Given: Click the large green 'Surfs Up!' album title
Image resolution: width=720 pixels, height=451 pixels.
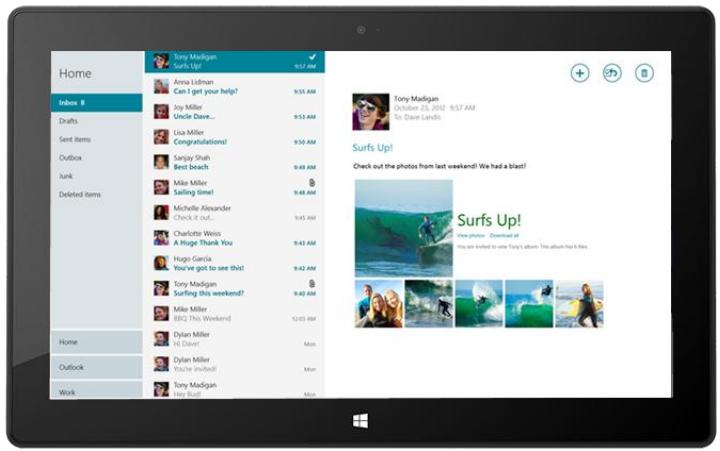Looking at the screenshot, I should click(489, 220).
